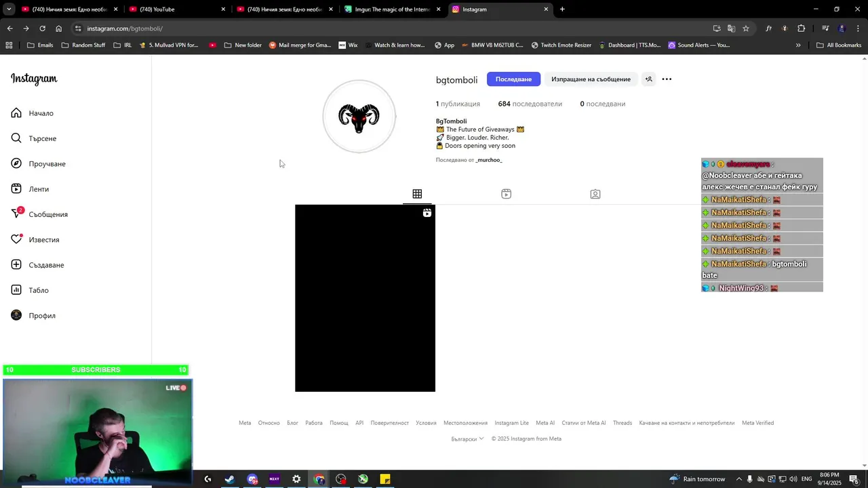Open the black reel post thumbnail
868x488 pixels.
coord(365,298)
